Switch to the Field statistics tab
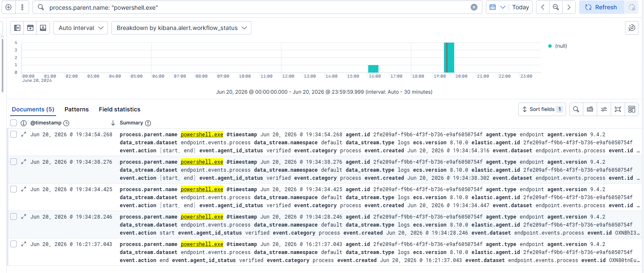Image resolution: width=644 pixels, height=273 pixels. point(119,109)
